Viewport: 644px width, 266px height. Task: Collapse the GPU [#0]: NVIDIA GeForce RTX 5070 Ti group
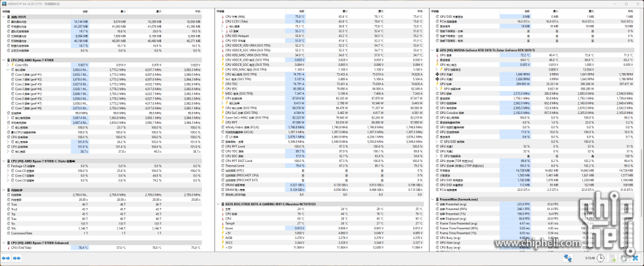click(432, 50)
